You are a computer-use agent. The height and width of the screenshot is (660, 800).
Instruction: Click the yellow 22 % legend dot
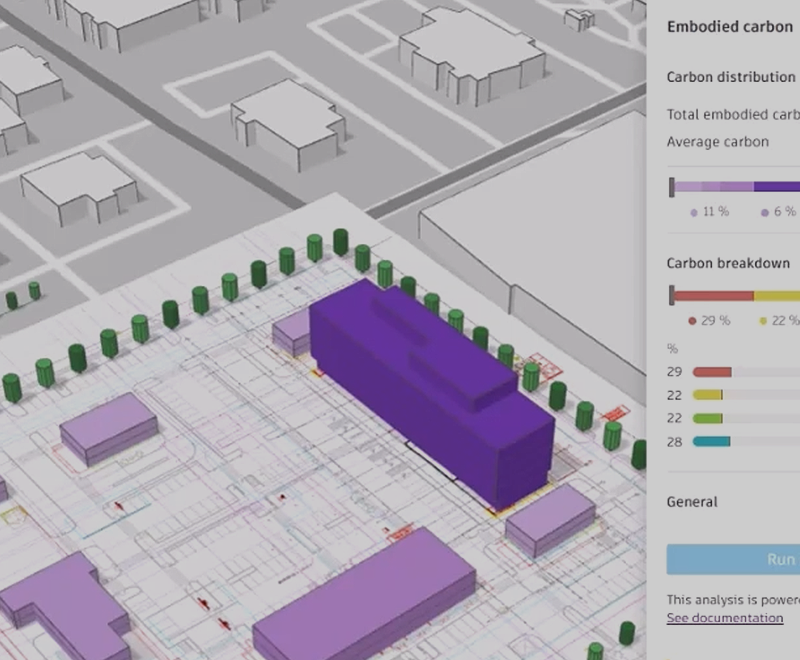(763, 321)
